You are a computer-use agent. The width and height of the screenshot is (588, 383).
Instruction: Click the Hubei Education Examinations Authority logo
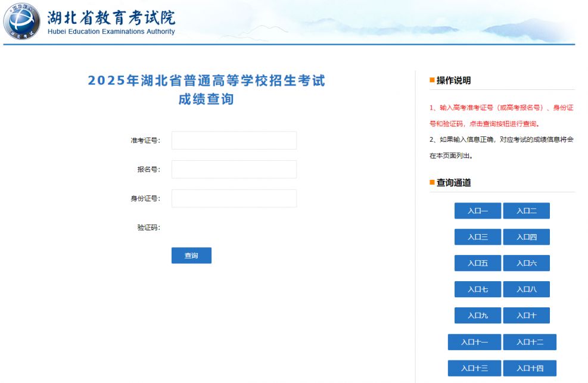click(x=22, y=22)
